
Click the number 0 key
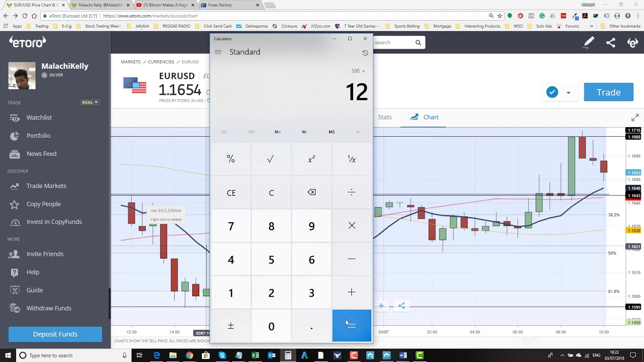pyautogui.click(x=271, y=326)
